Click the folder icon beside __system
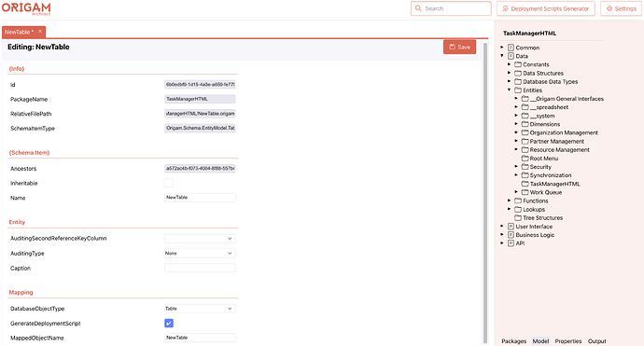Image resolution: width=644 pixels, height=346 pixels. point(525,116)
